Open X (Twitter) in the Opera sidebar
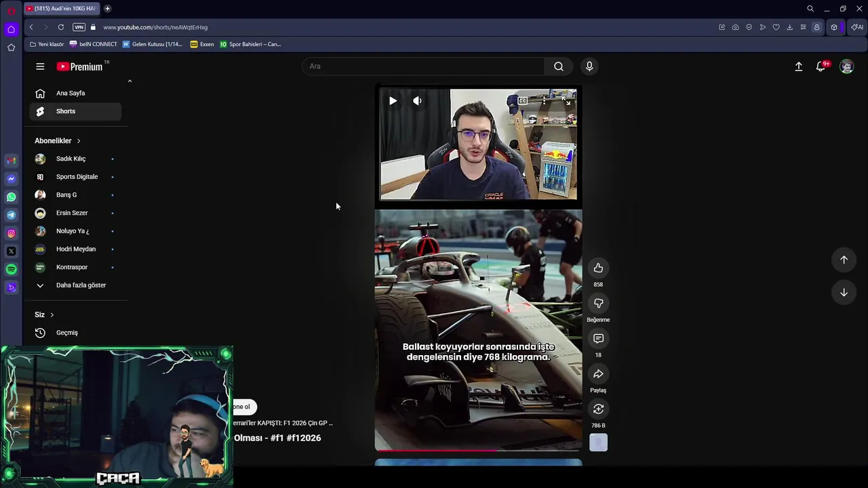 11,251
